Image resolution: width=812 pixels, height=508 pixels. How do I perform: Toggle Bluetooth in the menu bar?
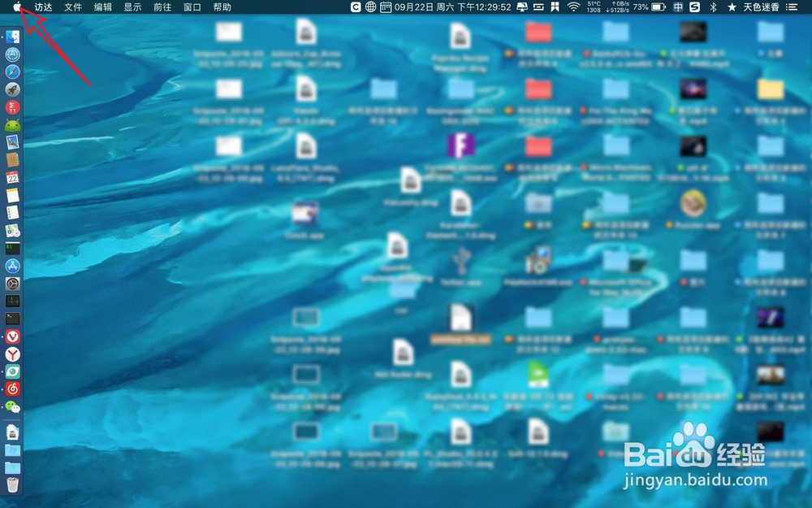coord(713,7)
